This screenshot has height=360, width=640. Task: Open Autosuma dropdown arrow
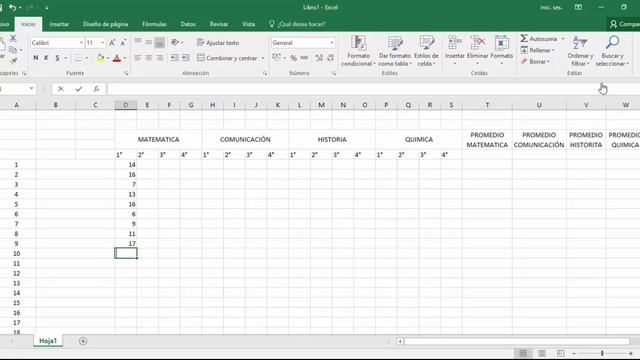pos(563,39)
